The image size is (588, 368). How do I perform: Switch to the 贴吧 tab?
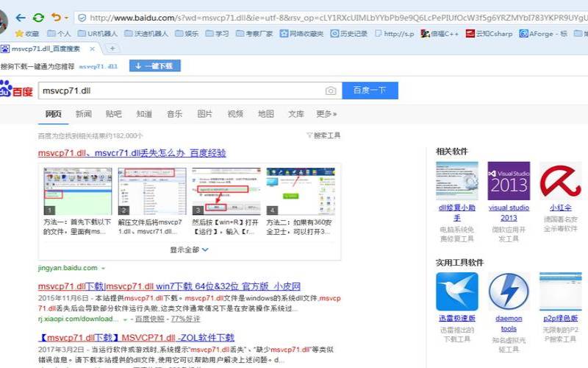pyautogui.click(x=114, y=114)
